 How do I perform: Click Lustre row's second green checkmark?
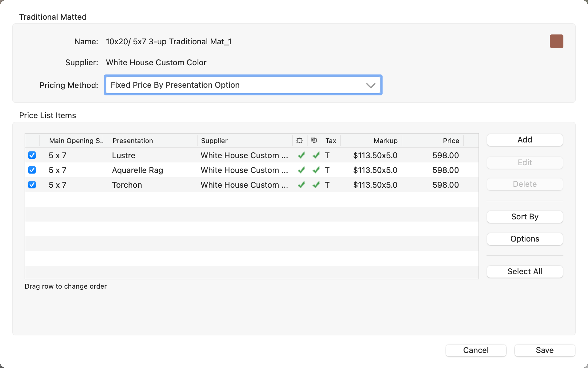click(x=316, y=155)
